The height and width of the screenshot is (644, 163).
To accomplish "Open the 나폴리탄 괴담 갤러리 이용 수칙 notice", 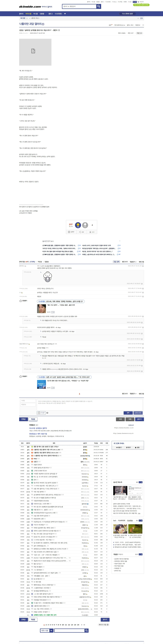I will tap(47, 450).
